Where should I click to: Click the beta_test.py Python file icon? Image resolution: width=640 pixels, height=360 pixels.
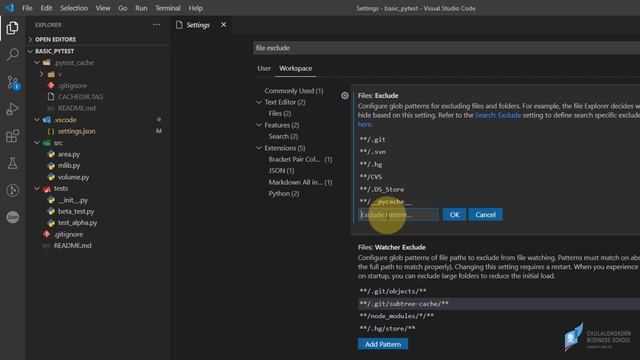point(51,211)
